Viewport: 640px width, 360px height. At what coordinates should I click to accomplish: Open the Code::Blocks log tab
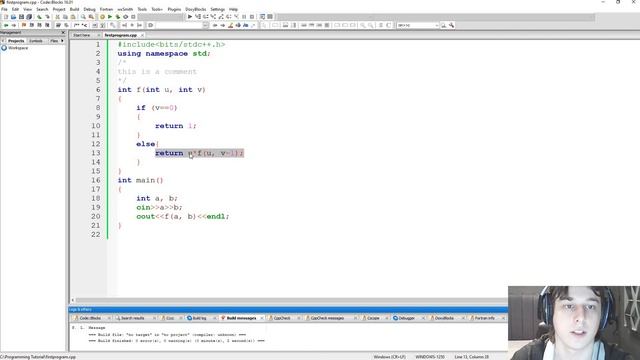click(x=90, y=318)
